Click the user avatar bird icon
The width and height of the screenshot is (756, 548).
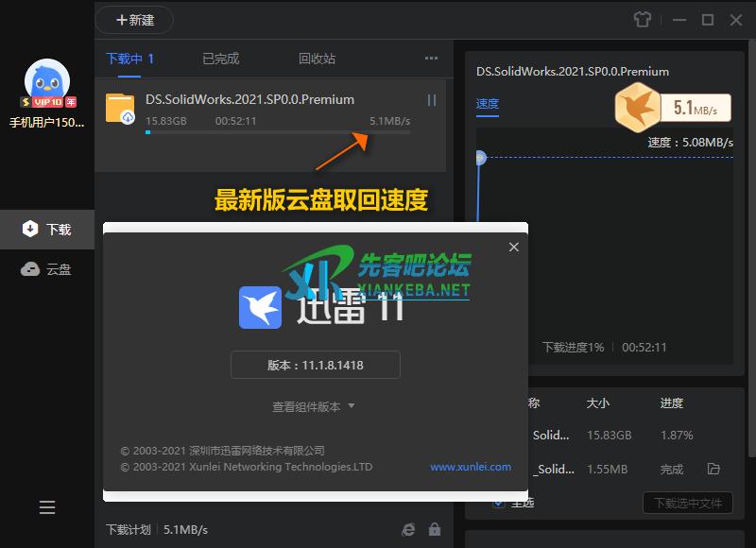tap(46, 83)
